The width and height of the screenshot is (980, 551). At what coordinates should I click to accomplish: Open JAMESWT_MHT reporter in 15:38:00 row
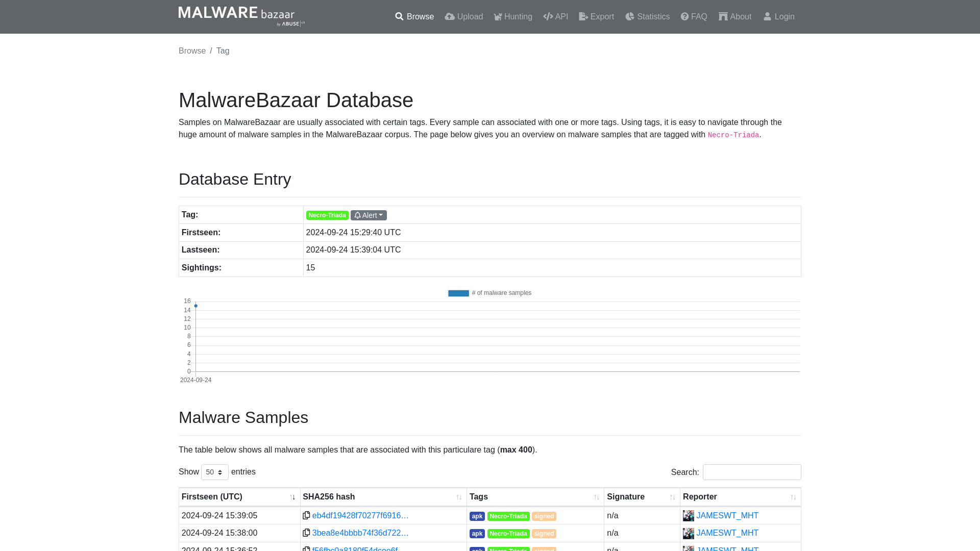(727, 533)
